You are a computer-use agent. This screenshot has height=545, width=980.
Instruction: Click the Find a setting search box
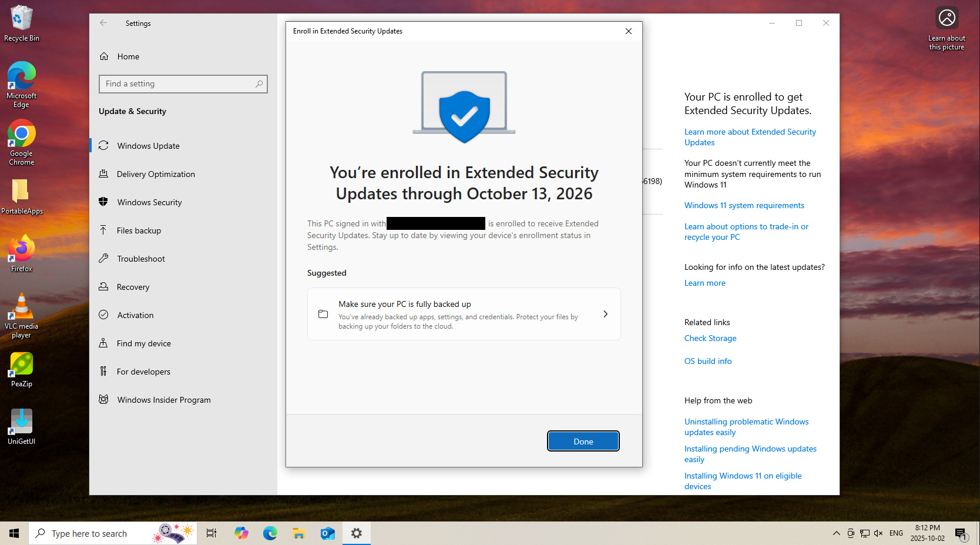[183, 84]
